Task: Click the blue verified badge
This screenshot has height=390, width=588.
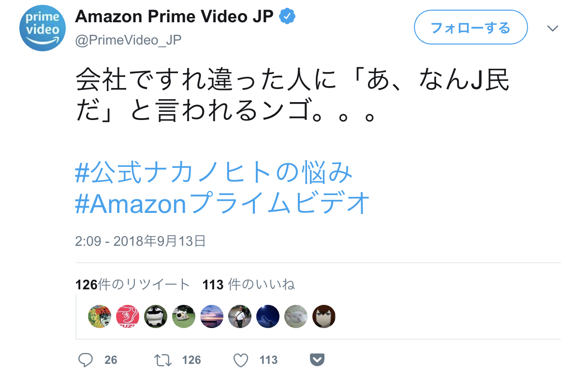Action: [x=288, y=17]
